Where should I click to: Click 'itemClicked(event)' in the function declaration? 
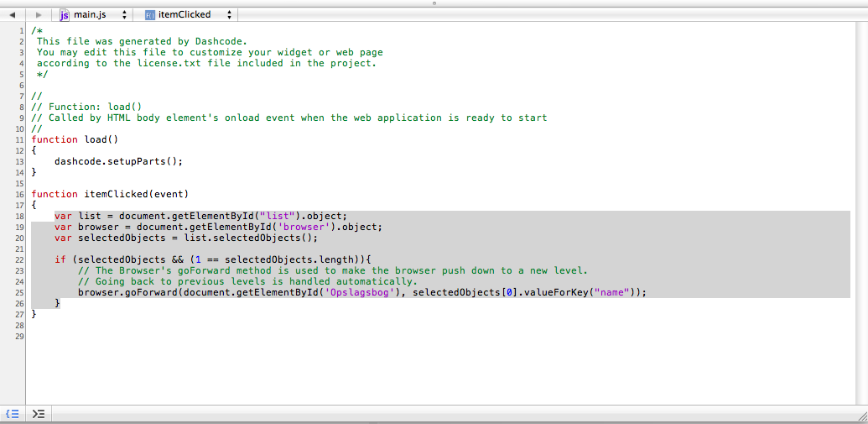pos(136,194)
